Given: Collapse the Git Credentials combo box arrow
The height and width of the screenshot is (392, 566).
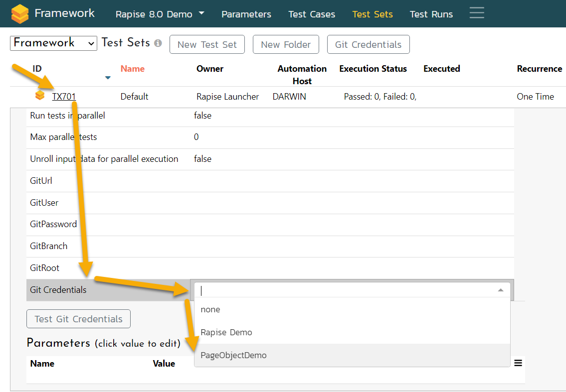Looking at the screenshot, I should tap(501, 290).
